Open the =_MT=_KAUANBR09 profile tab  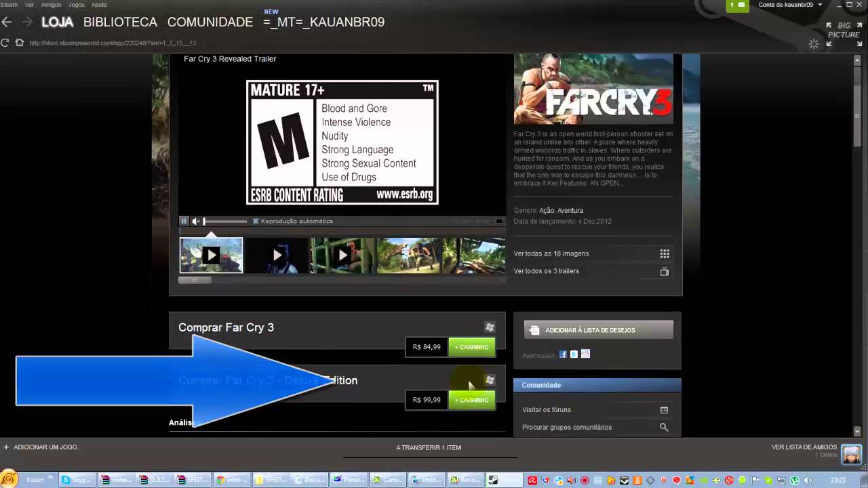pos(323,22)
